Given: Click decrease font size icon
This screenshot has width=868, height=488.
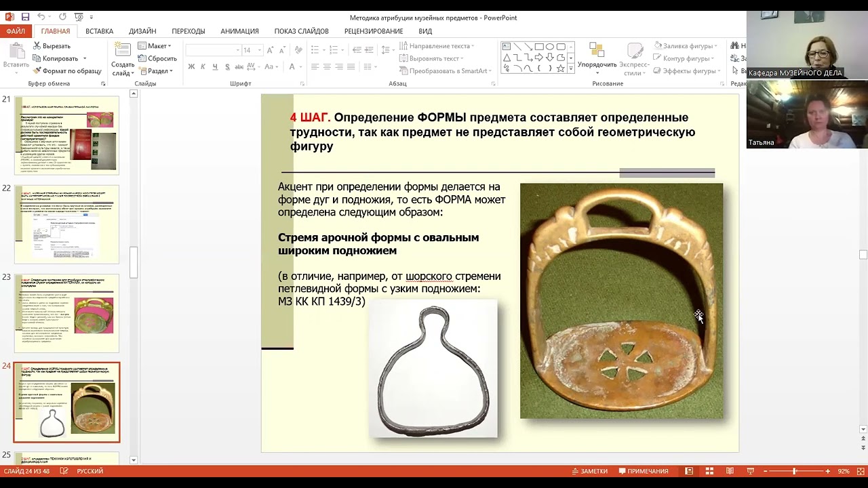Looking at the screenshot, I should [282, 50].
